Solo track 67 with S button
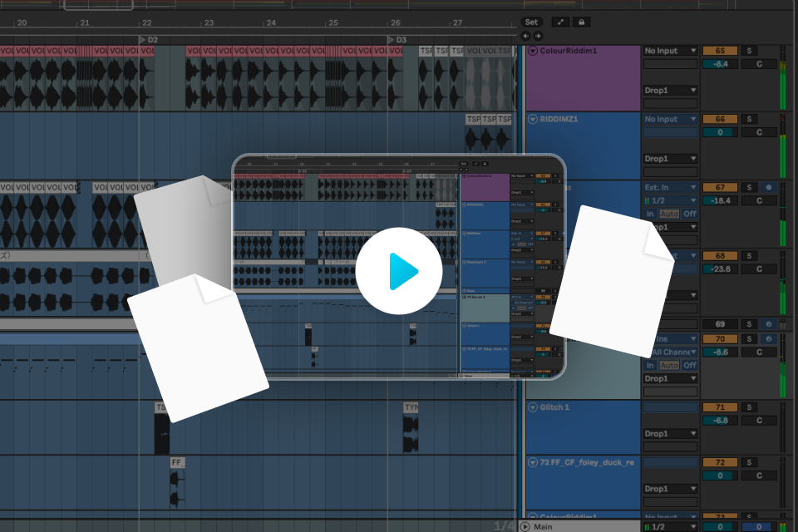Image resolution: width=798 pixels, height=532 pixels. pos(749,187)
